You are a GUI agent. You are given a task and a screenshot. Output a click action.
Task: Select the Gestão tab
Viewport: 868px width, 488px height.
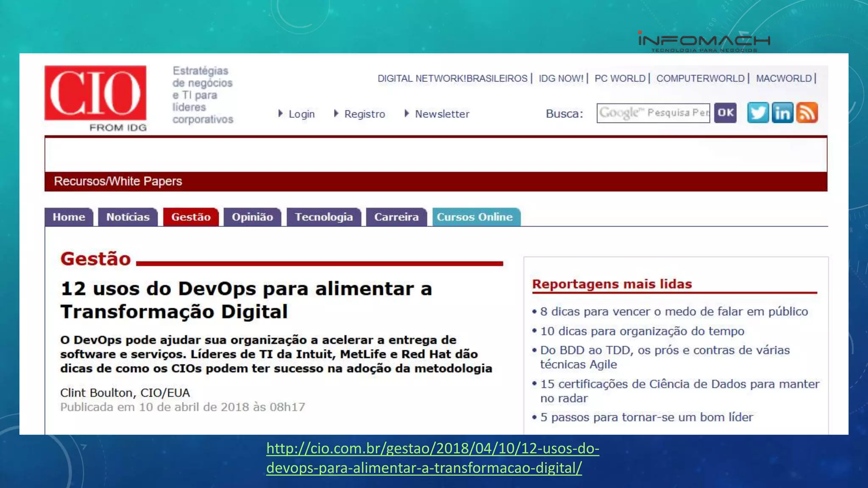click(x=191, y=217)
